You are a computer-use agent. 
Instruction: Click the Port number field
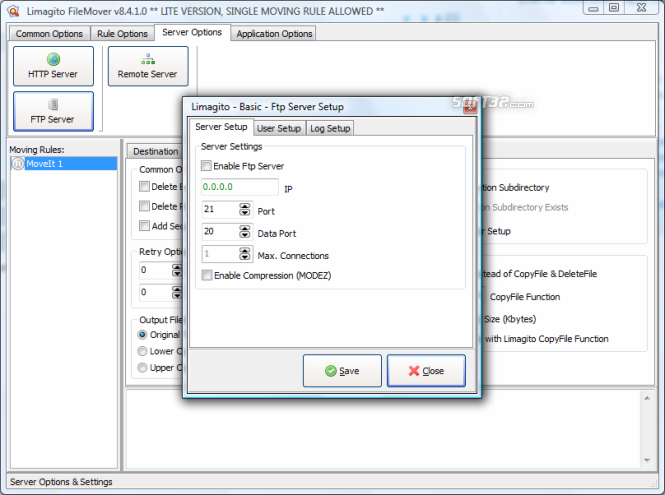pyautogui.click(x=220, y=209)
